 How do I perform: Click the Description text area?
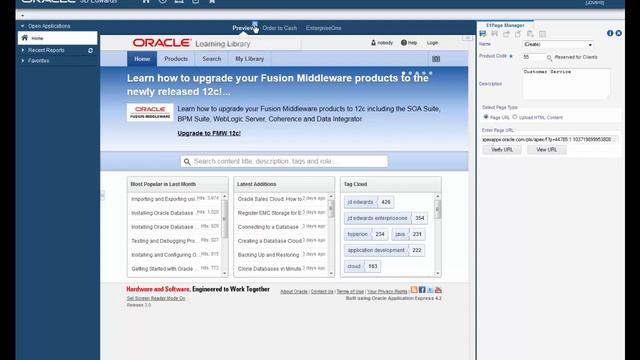tap(567, 84)
